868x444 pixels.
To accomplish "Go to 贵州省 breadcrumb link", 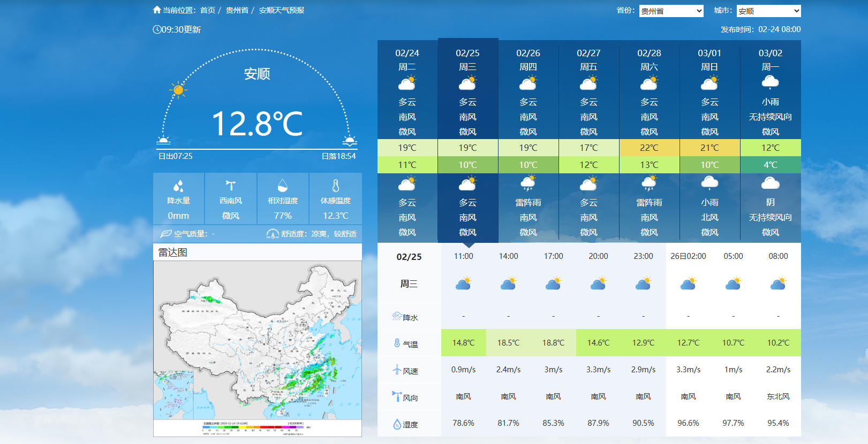I will coord(237,10).
